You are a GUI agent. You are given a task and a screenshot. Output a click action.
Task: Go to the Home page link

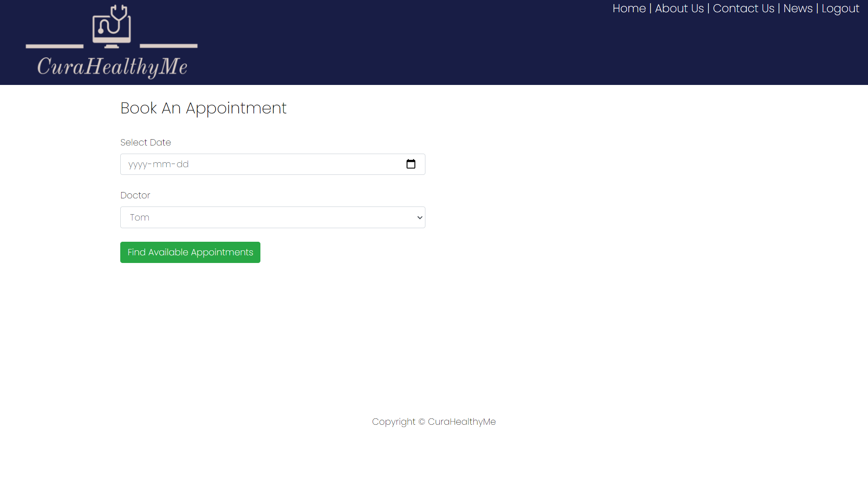(x=629, y=9)
